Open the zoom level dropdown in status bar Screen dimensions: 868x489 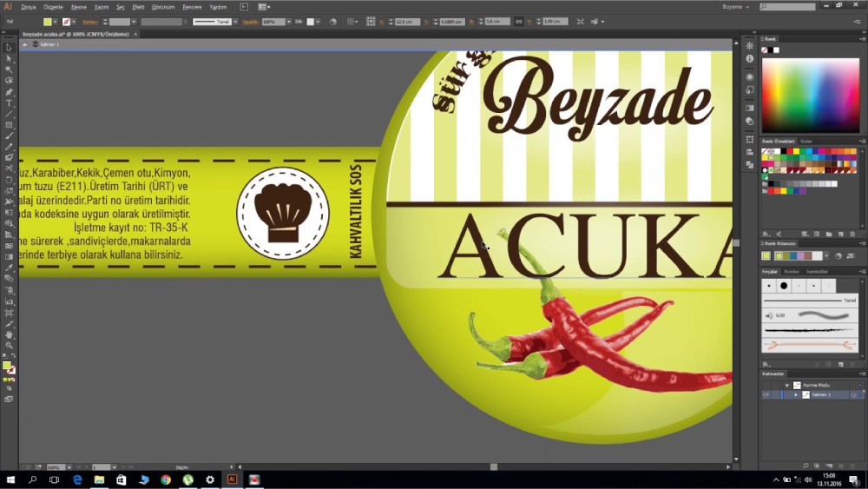[x=69, y=467]
